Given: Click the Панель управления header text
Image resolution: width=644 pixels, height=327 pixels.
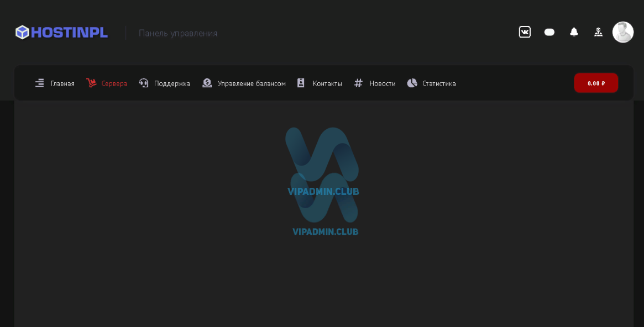Looking at the screenshot, I should 178,33.
